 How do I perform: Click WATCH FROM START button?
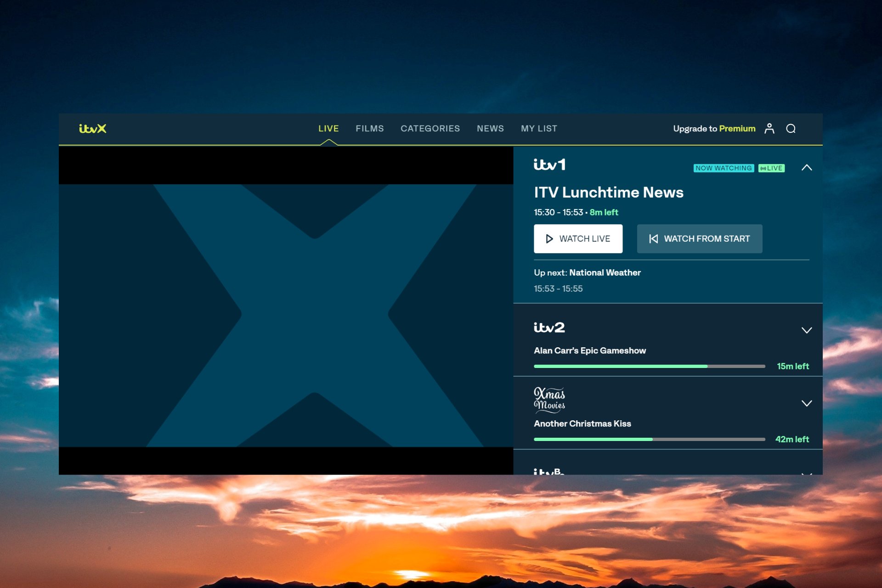point(700,239)
